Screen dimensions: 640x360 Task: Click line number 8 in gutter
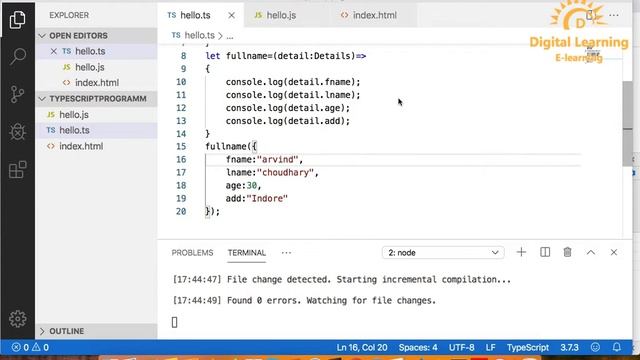click(x=183, y=56)
